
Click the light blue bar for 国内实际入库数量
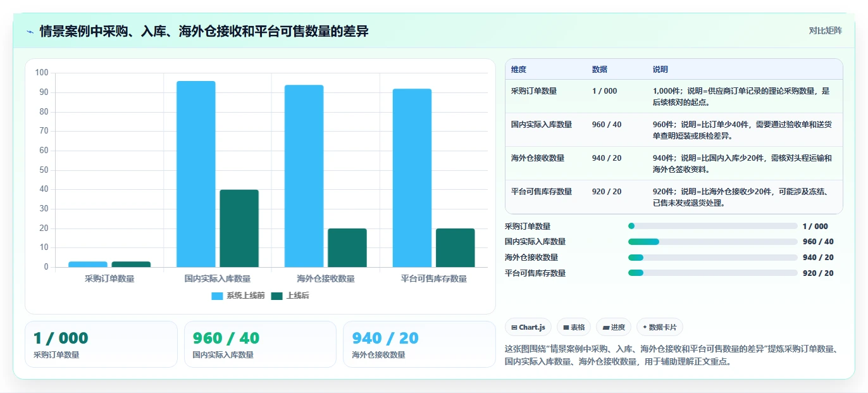pos(196,174)
